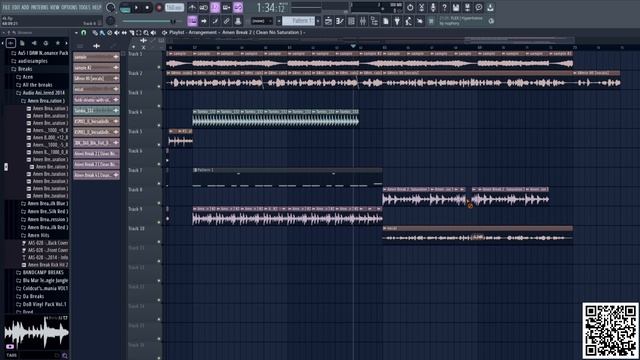Open the Browser/plugin picker tree icon

374,21
